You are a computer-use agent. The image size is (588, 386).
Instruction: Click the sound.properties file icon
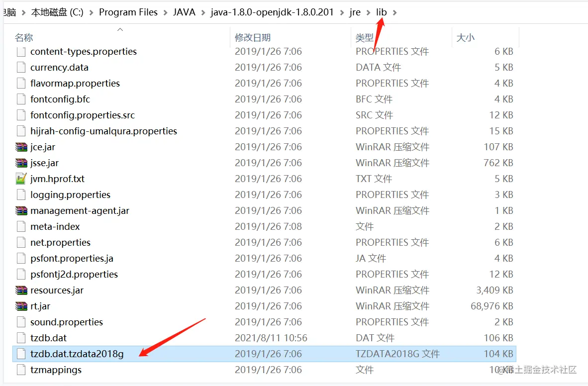(21, 322)
